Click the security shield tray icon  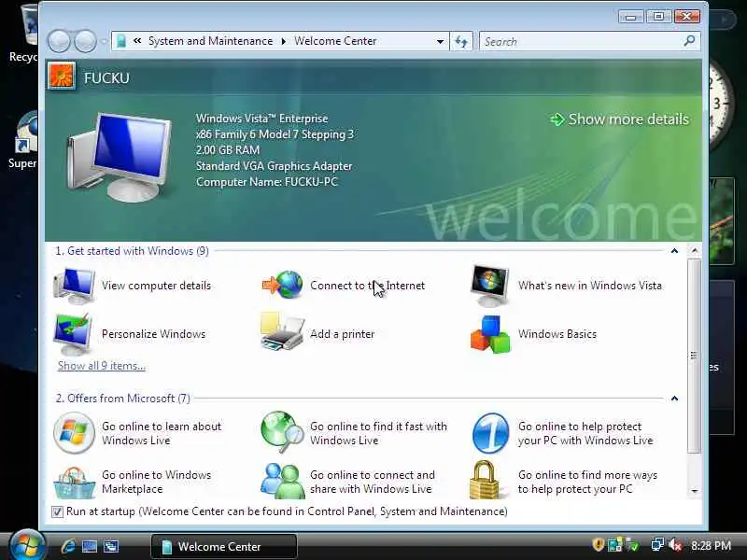(x=598, y=544)
